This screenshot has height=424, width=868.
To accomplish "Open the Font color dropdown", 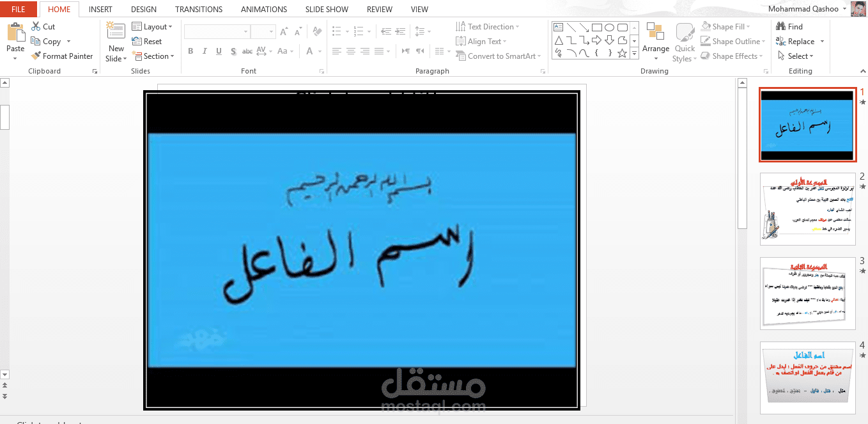I will tap(320, 51).
